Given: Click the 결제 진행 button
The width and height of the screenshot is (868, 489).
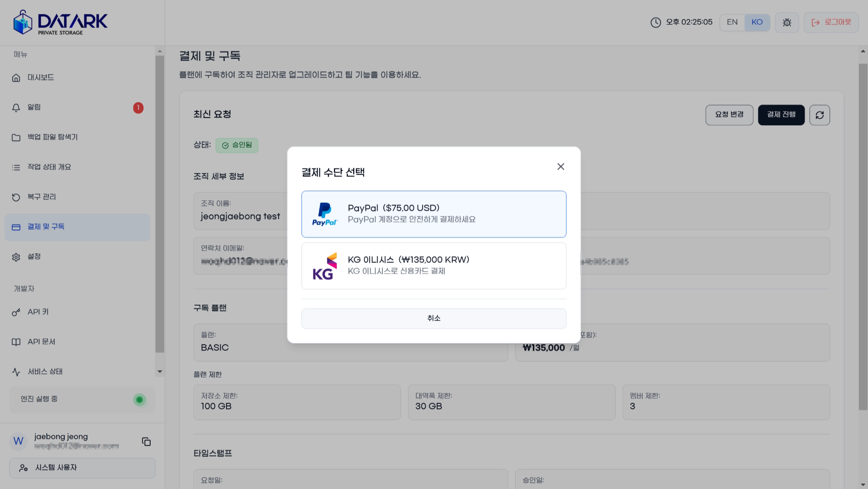Looking at the screenshot, I should coord(781,115).
